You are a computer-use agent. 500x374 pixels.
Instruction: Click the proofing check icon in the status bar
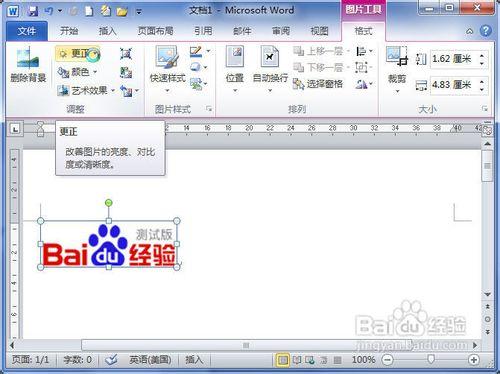[111, 360]
